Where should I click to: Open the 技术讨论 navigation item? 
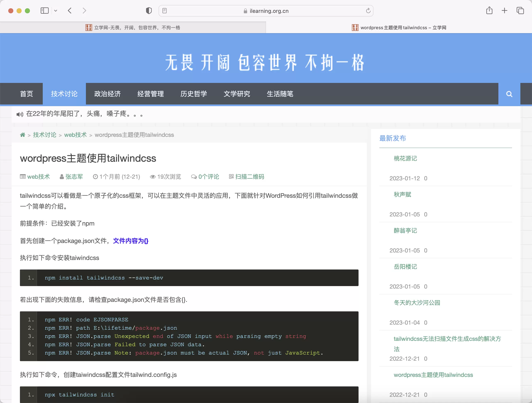point(64,94)
